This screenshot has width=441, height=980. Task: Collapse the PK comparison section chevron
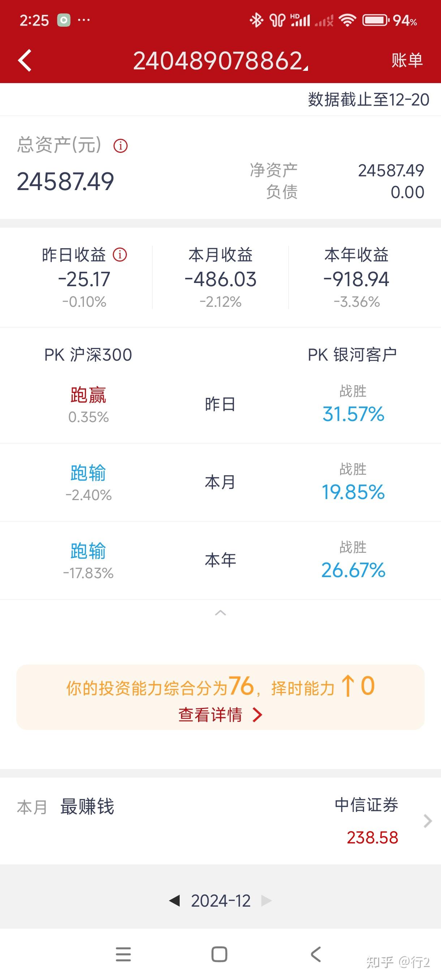(x=220, y=613)
